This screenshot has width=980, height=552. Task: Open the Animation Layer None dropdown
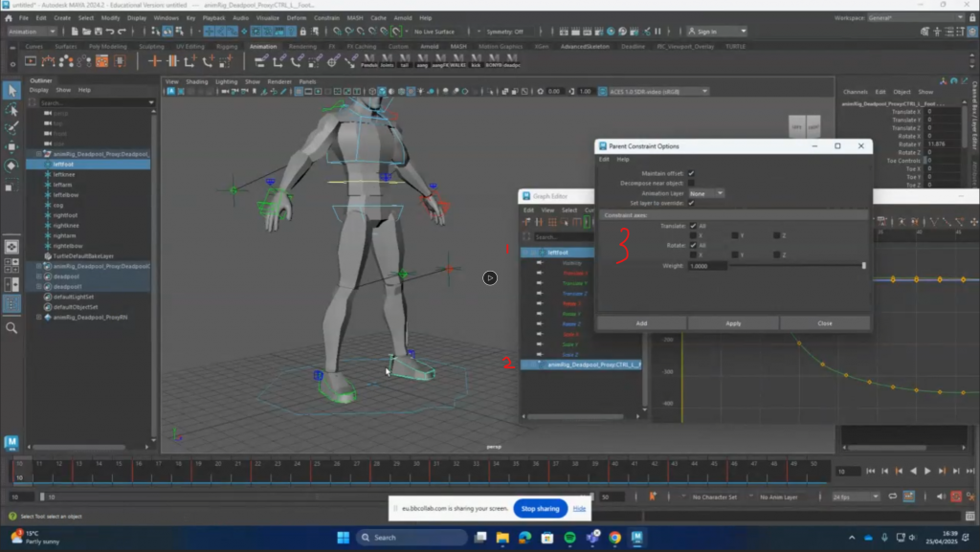pos(706,193)
